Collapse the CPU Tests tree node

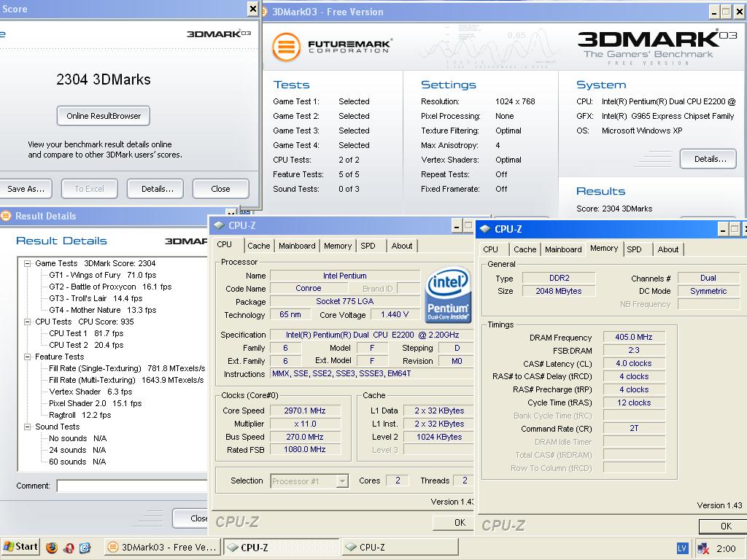pos(28,322)
